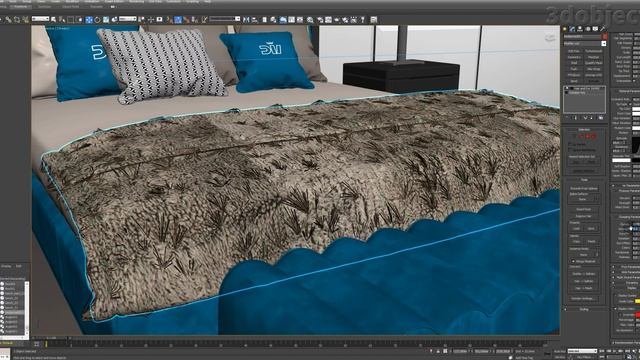Toggle the By Vertex checkbox
Viewport: 640px width, 360px height.
click(570, 144)
